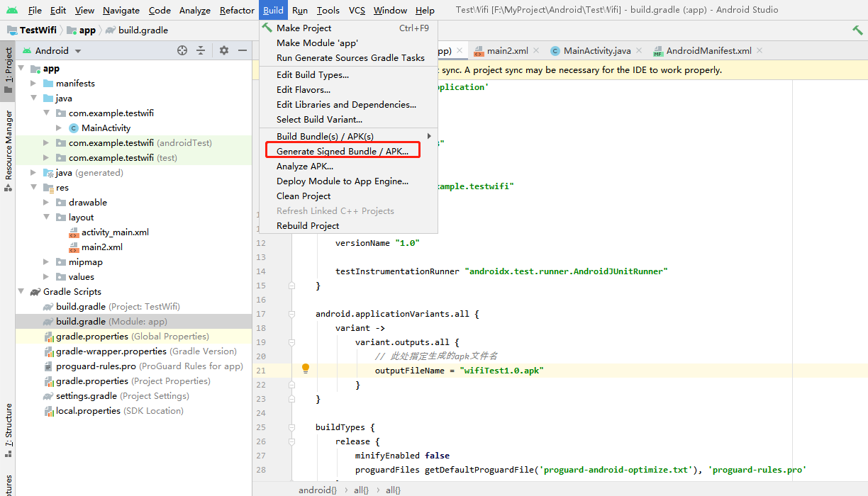This screenshot has width=868, height=496.
Task: Choose Edit Flavors from the Build menu
Action: (x=347, y=90)
